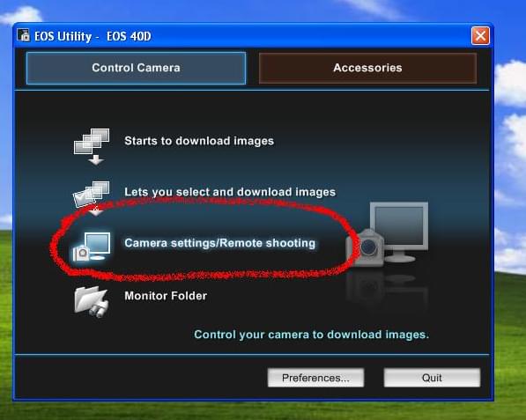This screenshot has height=420, width=526.
Task: Click the Monitor Folder binoculars icon
Action: pyautogui.click(x=92, y=301)
